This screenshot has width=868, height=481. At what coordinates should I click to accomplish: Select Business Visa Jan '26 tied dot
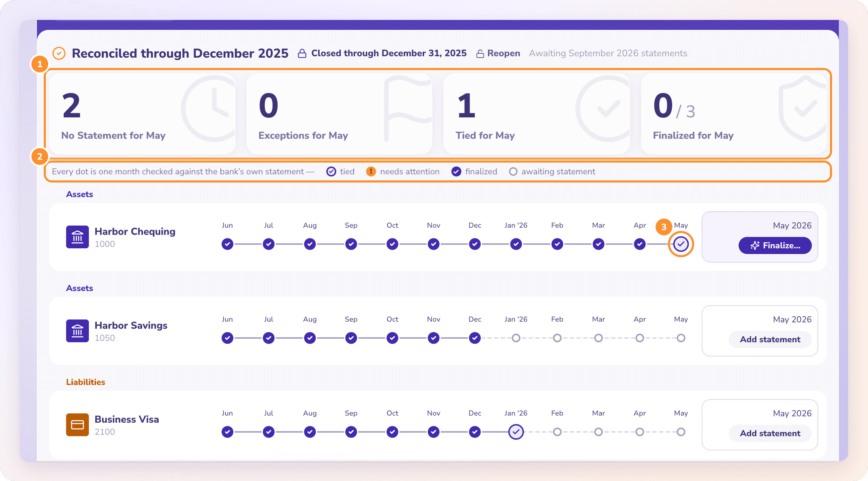(516, 432)
